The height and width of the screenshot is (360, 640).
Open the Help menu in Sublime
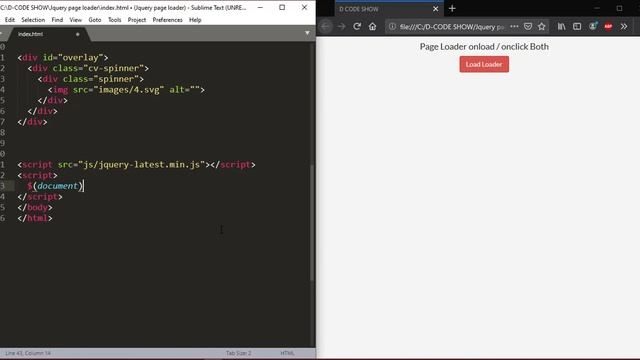pos(195,20)
